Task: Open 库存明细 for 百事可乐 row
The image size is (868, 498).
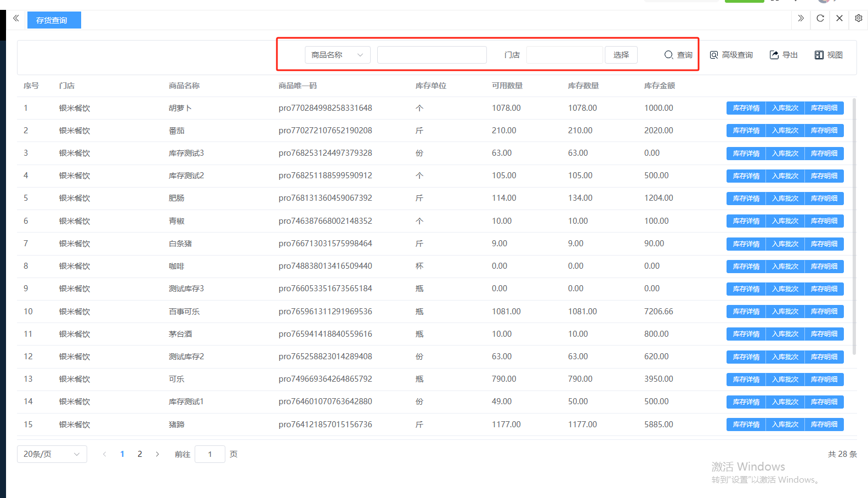Action: [x=824, y=312]
